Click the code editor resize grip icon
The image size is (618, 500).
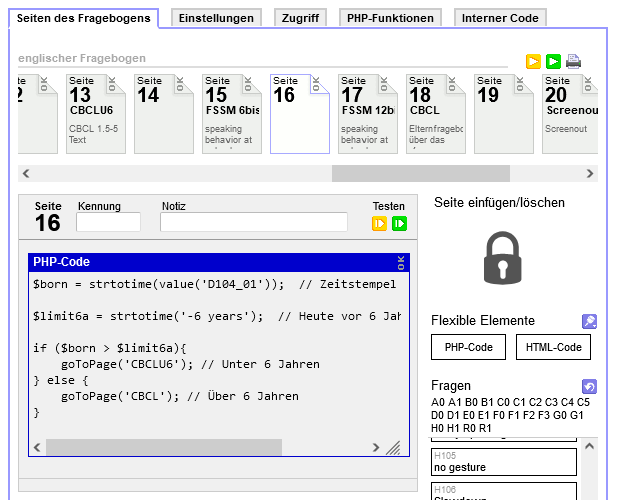(393, 448)
